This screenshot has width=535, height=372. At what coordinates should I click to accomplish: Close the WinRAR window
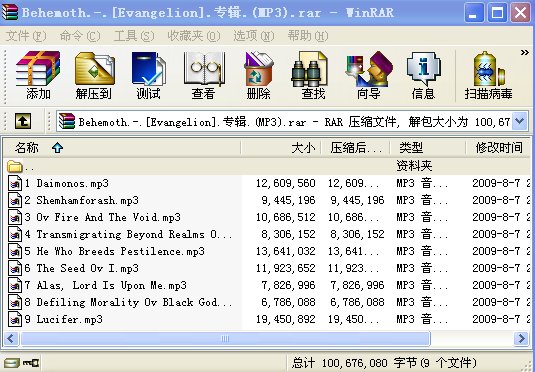pos(520,13)
